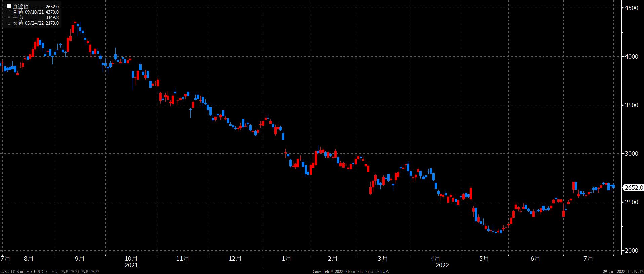Click the 平均 3149.8 value in legend
The height and width of the screenshot is (274, 644).
pyautogui.click(x=52, y=17)
